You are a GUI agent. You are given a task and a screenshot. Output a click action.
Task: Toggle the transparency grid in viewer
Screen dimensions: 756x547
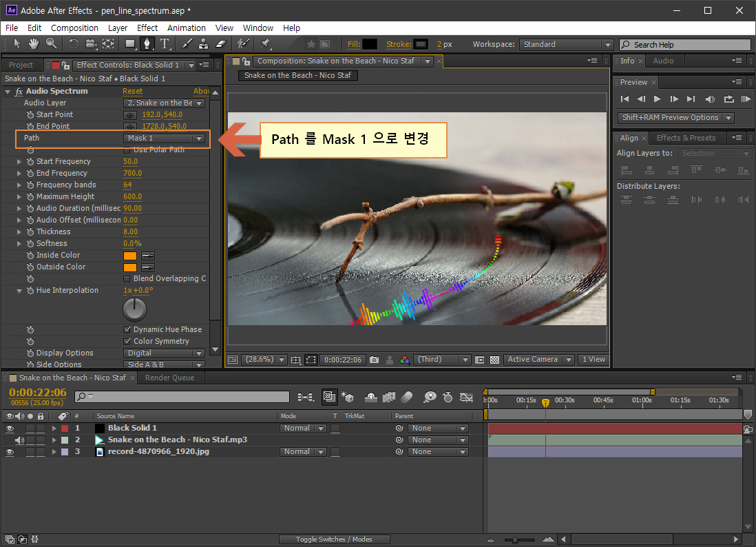pyautogui.click(x=494, y=360)
